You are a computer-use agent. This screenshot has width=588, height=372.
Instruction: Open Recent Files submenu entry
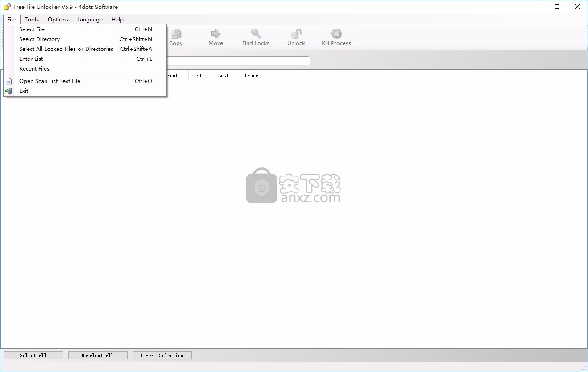[x=85, y=69]
